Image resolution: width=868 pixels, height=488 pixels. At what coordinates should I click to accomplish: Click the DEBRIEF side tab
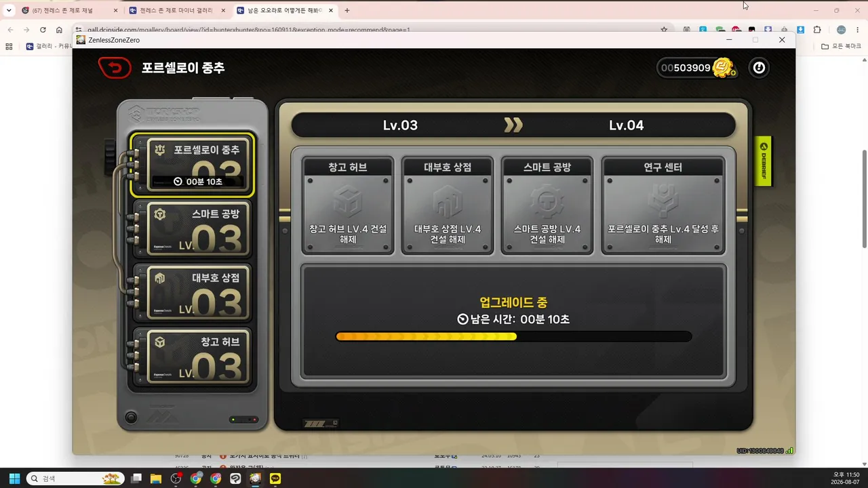coord(764,161)
